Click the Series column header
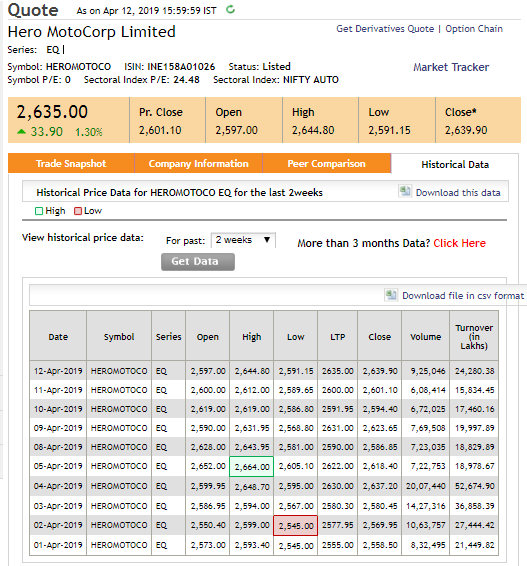 pyautogui.click(x=169, y=337)
